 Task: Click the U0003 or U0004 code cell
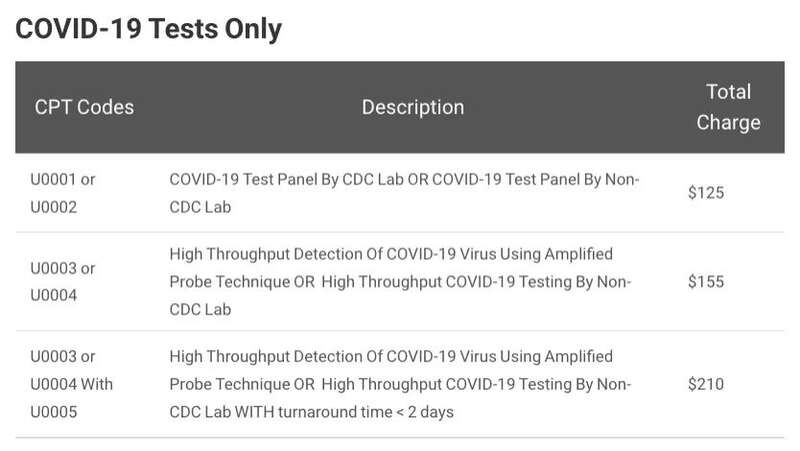click(63, 282)
